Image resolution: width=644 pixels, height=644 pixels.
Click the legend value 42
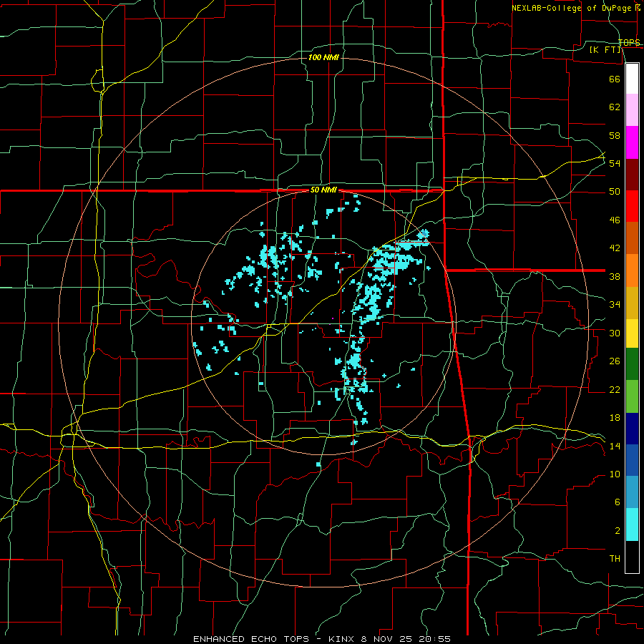coord(615,248)
